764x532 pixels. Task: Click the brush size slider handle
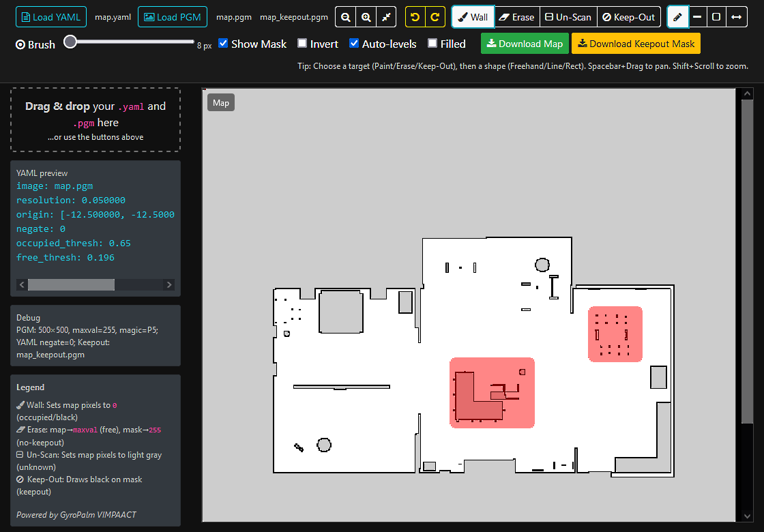coord(70,42)
